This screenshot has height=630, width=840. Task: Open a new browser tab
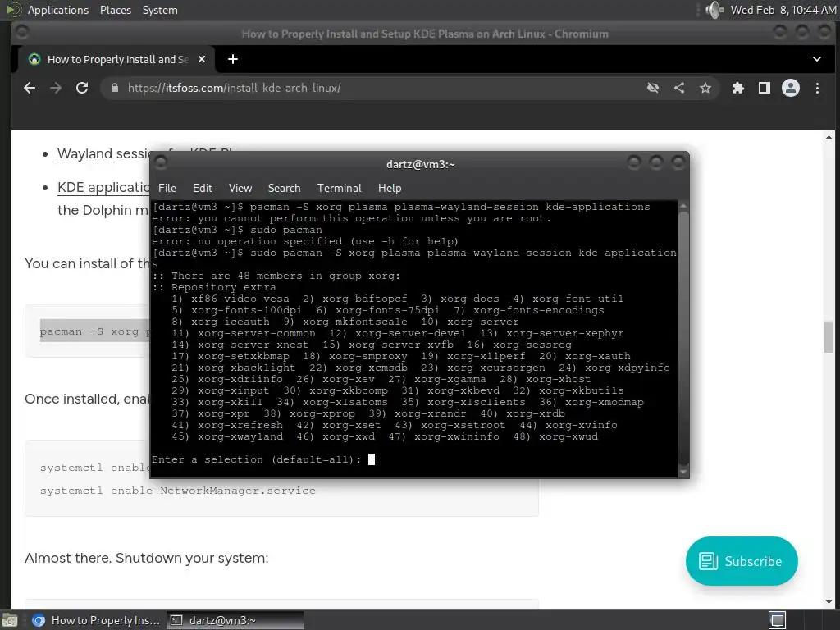tap(232, 59)
